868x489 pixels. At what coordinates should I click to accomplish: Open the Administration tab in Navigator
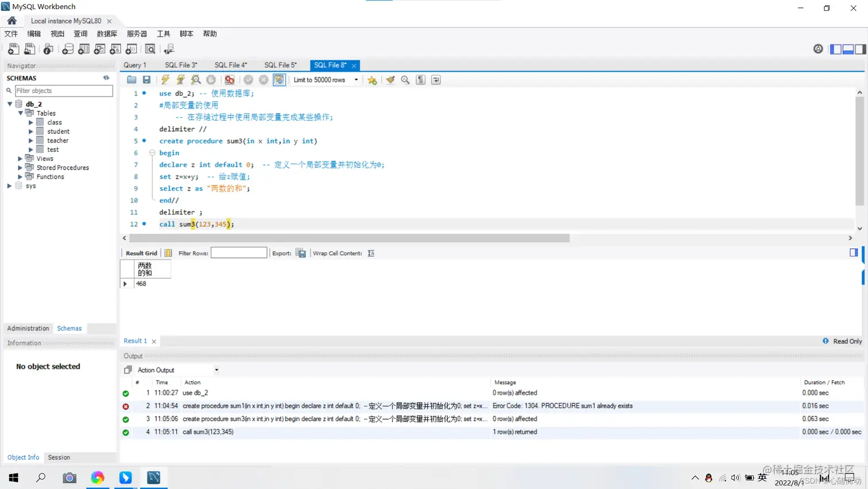tap(28, 328)
